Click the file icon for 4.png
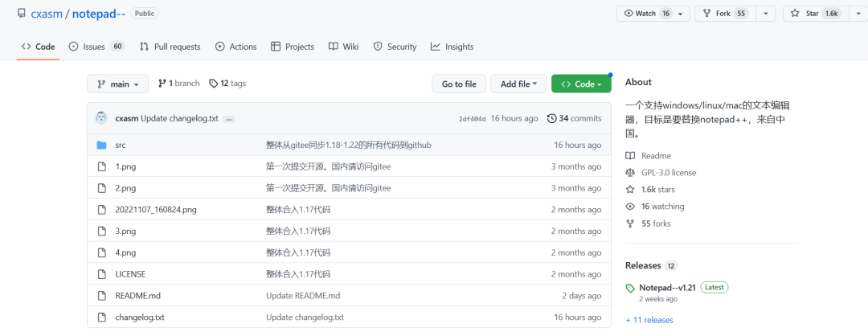The height and width of the screenshot is (336, 868). (x=101, y=253)
